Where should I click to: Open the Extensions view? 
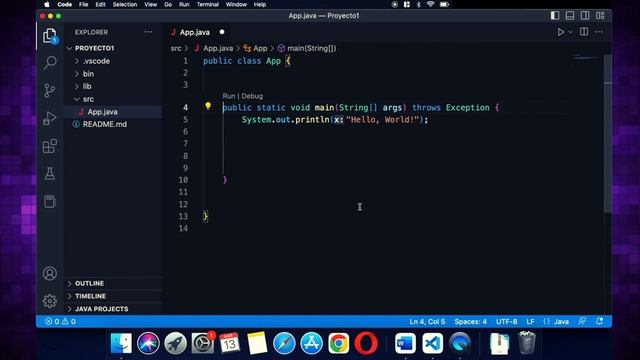[x=50, y=146]
